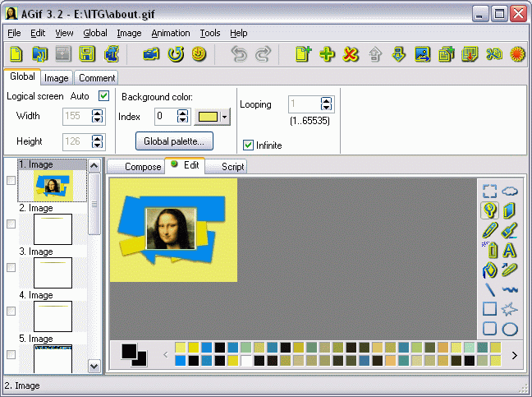Select the rectangular marquee selection tool
The width and height of the screenshot is (532, 397).
coord(489,191)
